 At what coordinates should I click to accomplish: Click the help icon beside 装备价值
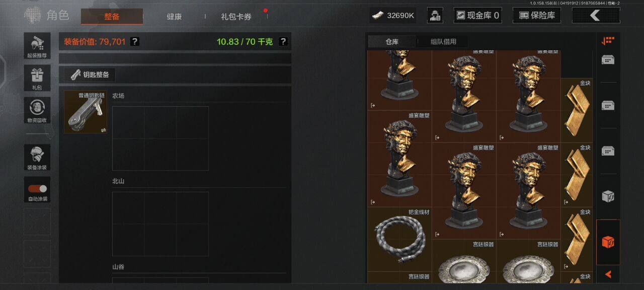coord(135,42)
